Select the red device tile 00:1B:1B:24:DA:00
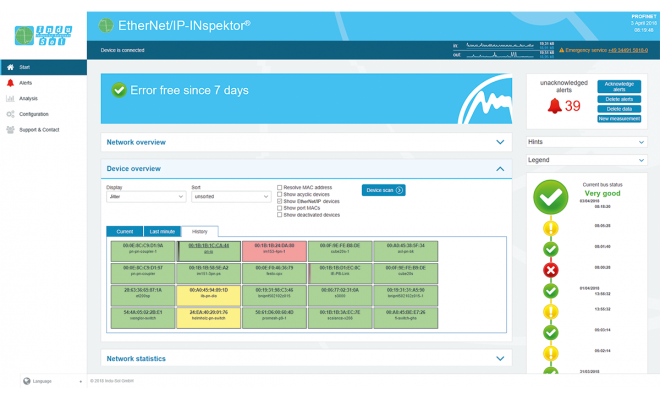 (274, 248)
